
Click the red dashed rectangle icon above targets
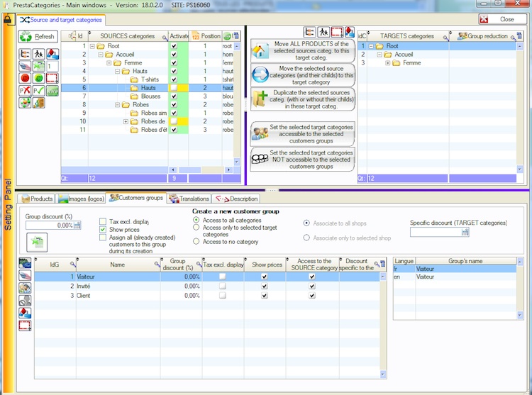[336, 33]
